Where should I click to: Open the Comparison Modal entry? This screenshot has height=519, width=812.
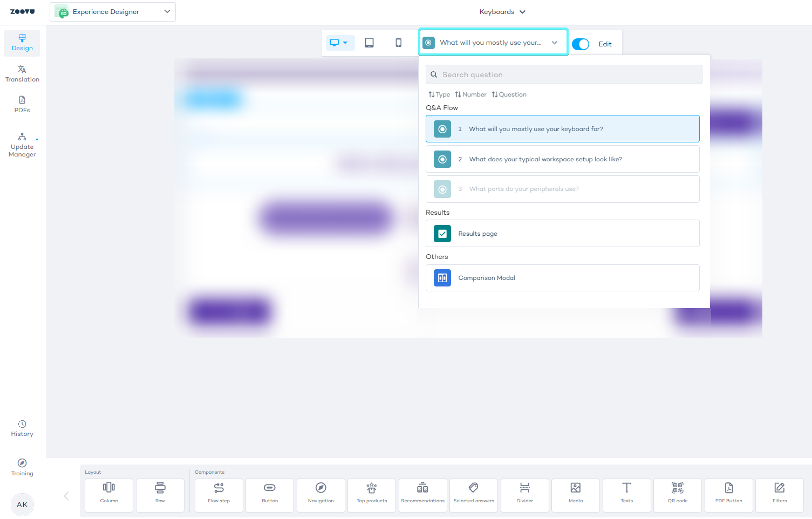pos(562,278)
